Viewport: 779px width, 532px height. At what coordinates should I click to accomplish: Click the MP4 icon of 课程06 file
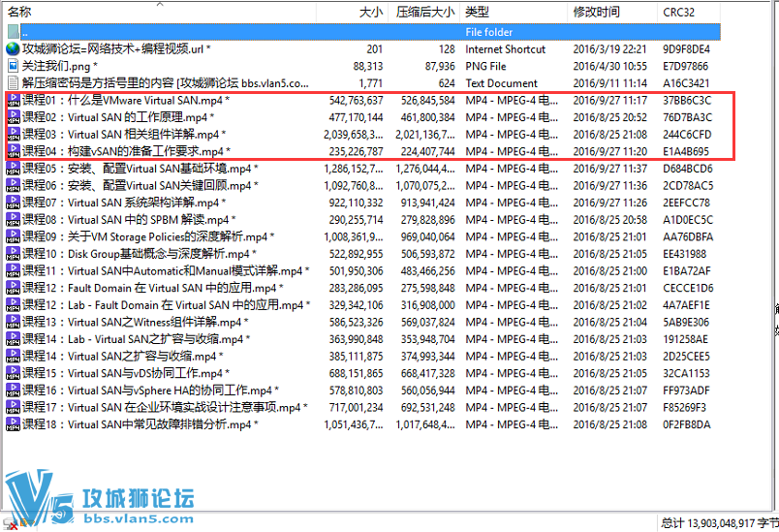13,185
